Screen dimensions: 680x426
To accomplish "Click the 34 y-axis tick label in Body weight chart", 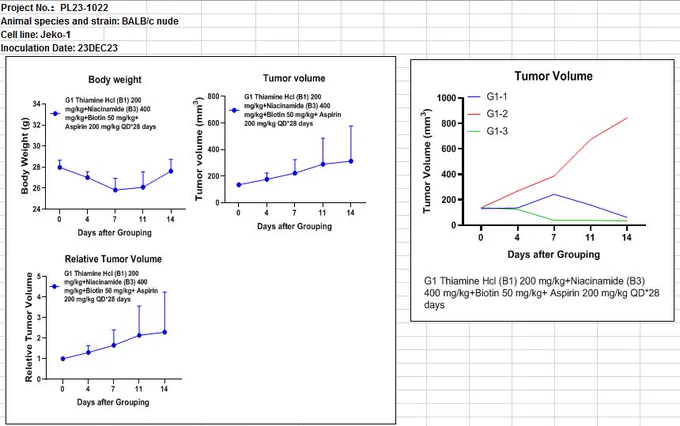I will [36, 104].
